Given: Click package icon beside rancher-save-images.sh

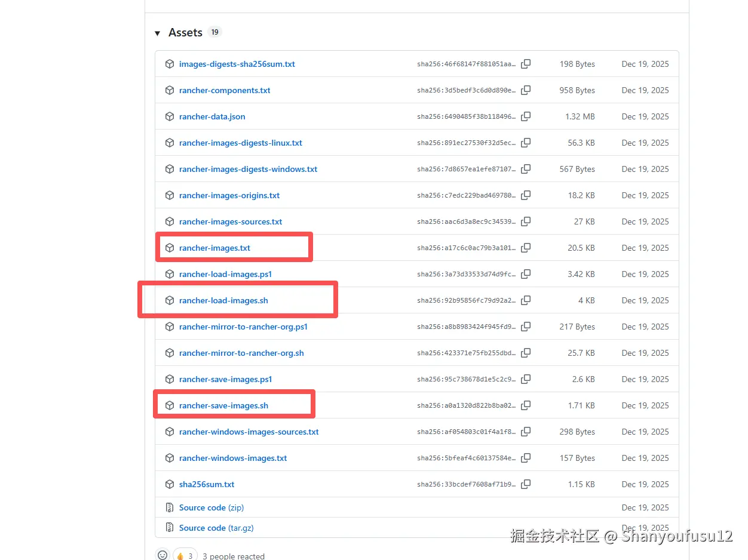Looking at the screenshot, I should [x=170, y=405].
